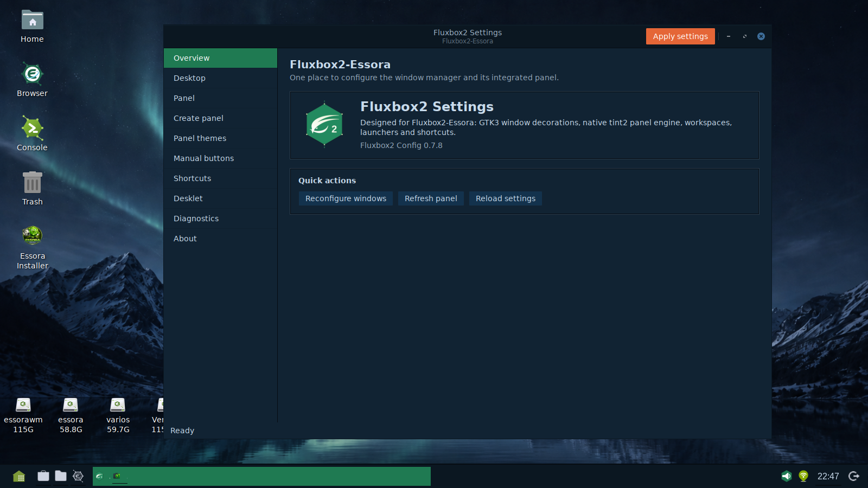Open the About section
The image size is (868, 488).
(220, 239)
